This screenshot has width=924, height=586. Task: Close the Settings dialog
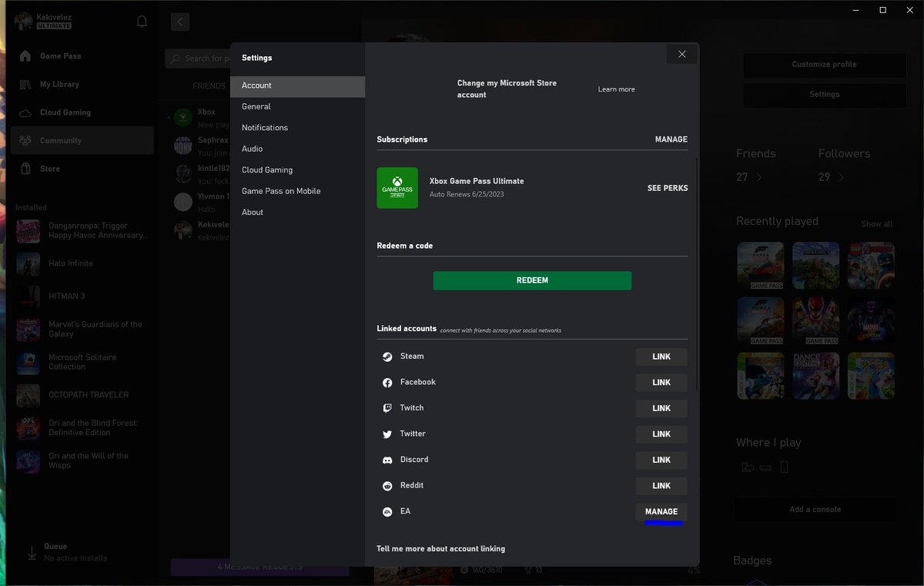coord(681,54)
